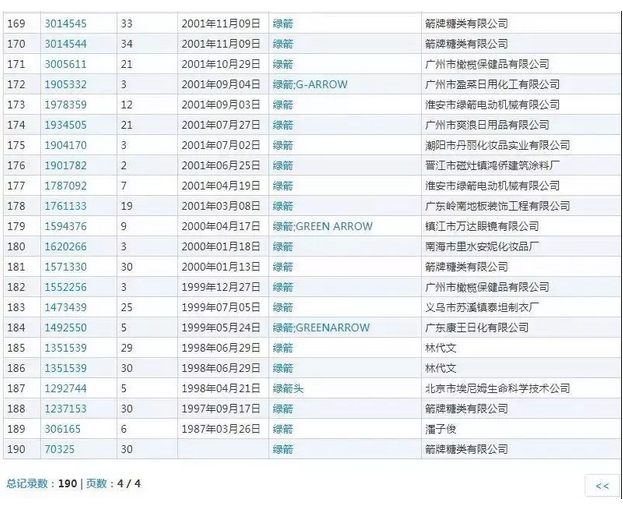Open registration number 3014544 link

tap(66, 44)
